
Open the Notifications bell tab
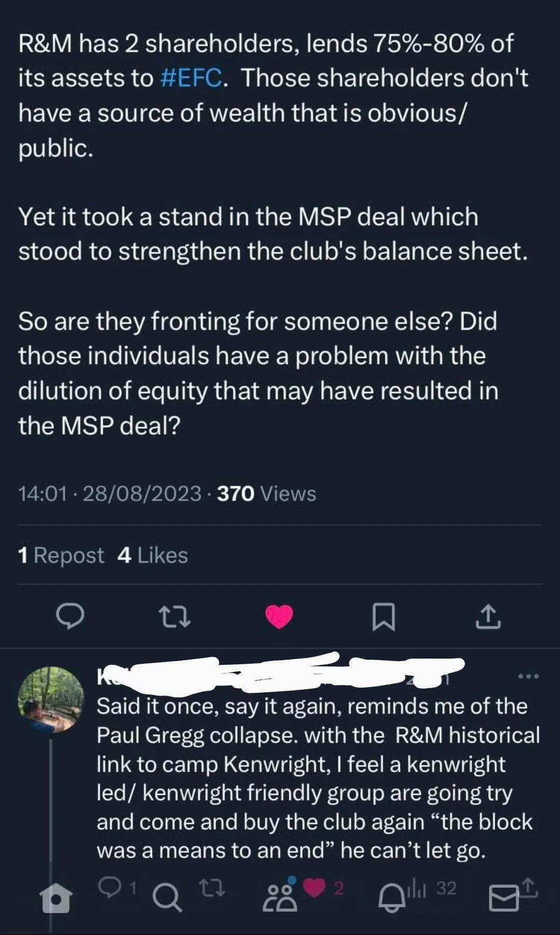pos(392,898)
